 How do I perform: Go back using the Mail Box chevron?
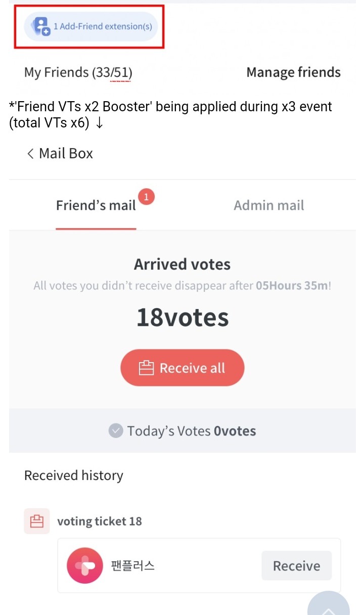tap(30, 154)
